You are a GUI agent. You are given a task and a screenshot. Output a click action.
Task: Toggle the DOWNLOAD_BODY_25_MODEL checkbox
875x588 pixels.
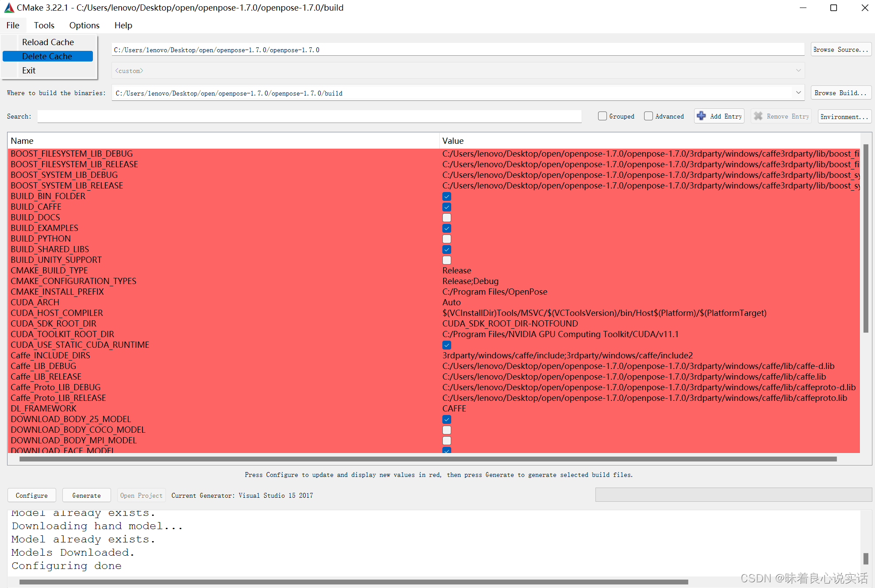(x=447, y=419)
